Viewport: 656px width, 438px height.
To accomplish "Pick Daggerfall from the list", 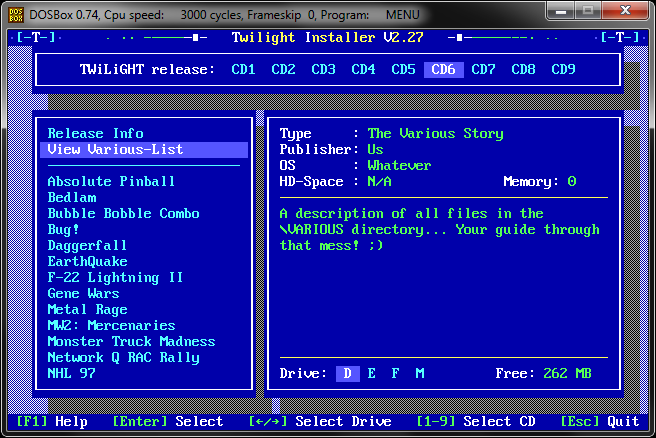I will (x=87, y=246).
